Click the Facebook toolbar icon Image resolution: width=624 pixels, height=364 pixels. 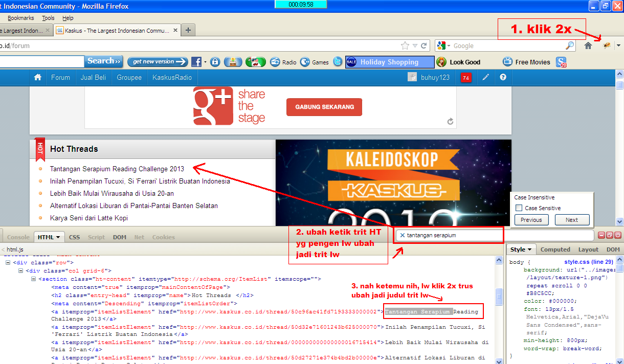point(196,62)
